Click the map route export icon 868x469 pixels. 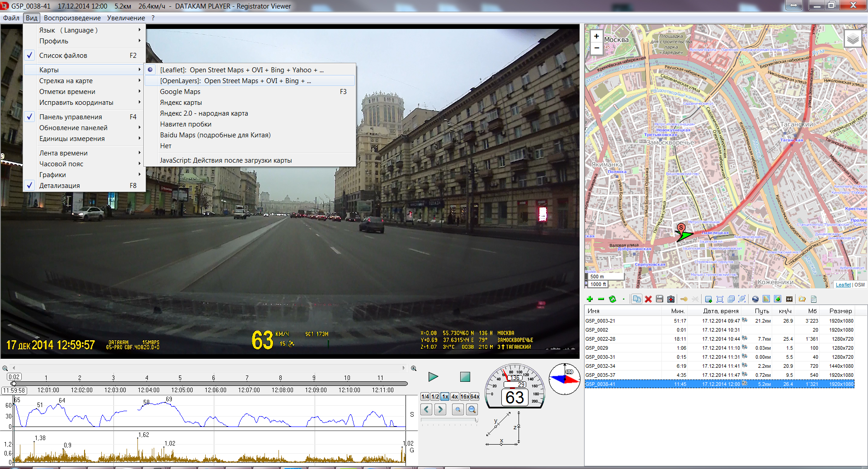766,299
